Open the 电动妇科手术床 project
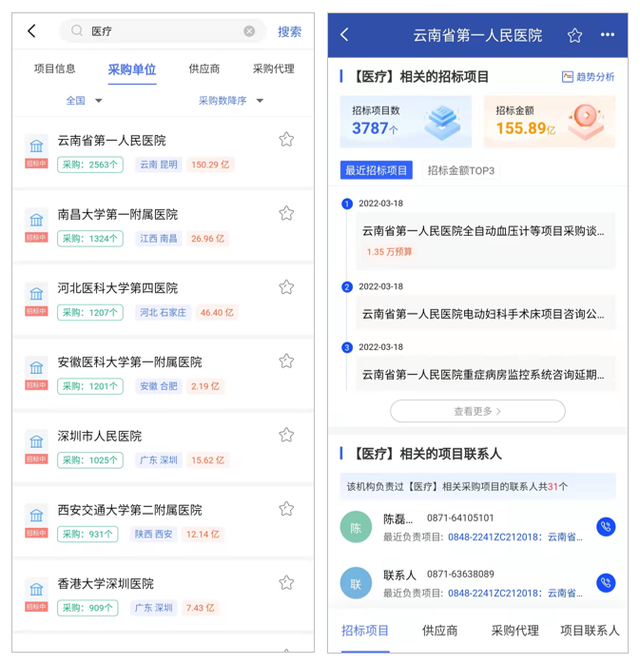This screenshot has height=665, width=640. 486,313
